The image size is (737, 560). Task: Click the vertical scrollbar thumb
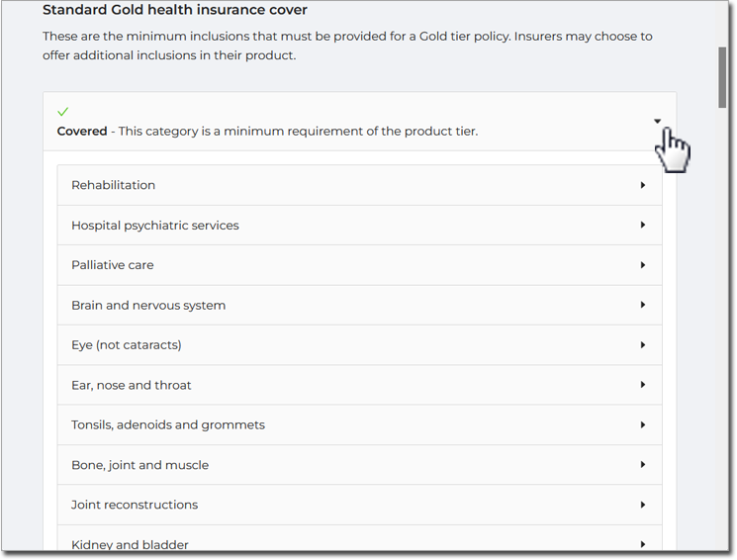tap(722, 77)
